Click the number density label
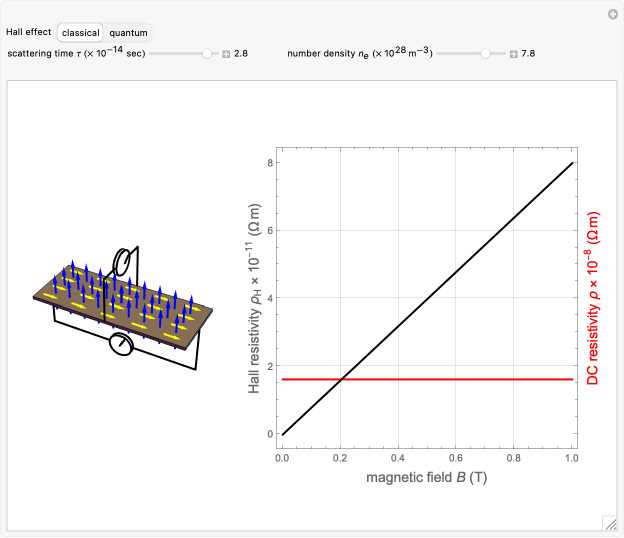This screenshot has width=624, height=538. click(360, 52)
